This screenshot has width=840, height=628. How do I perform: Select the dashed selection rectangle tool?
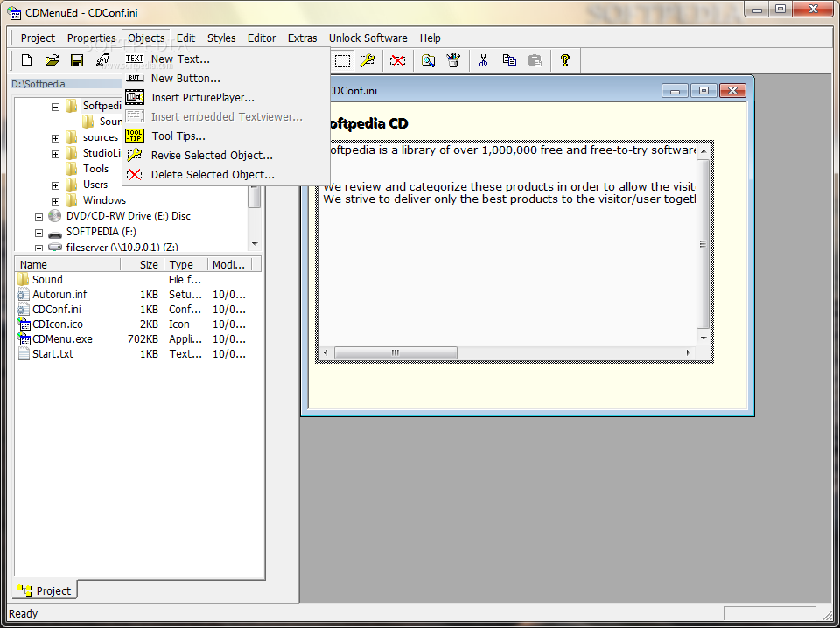[x=342, y=60]
